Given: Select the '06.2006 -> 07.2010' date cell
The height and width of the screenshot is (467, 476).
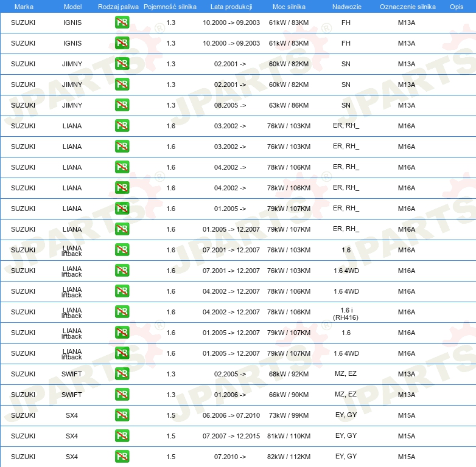Looking at the screenshot, I should [x=231, y=415].
